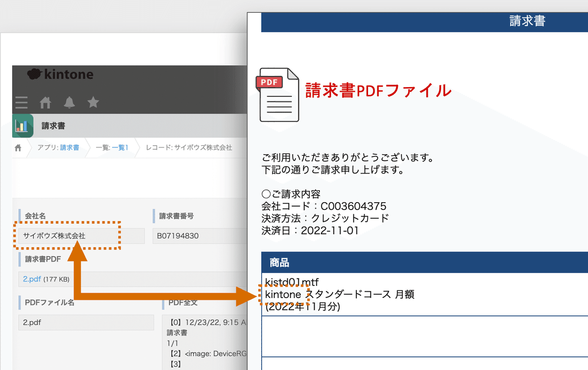Go to kintone home via header house icon

45,102
